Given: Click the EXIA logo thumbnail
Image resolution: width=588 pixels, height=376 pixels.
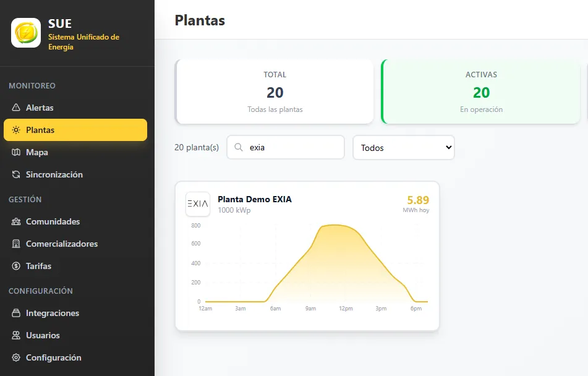Looking at the screenshot, I should [x=198, y=203].
